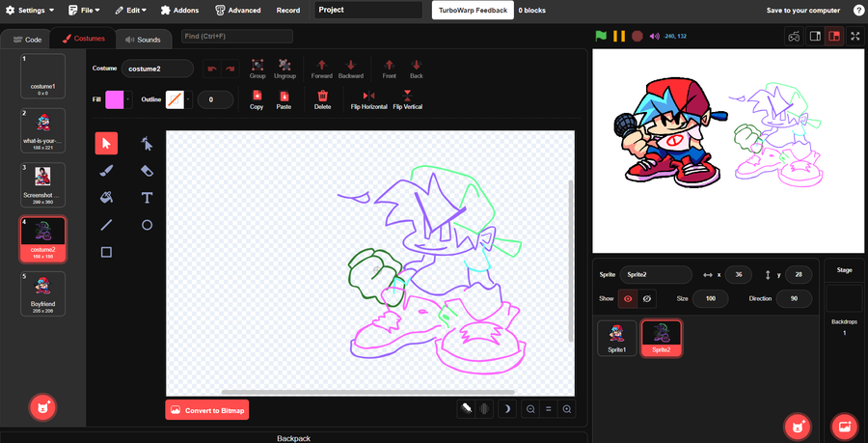Click Record in the menu bar

click(287, 10)
